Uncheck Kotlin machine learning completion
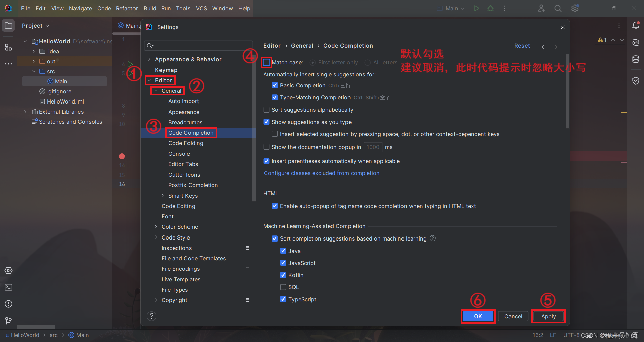 tap(283, 275)
